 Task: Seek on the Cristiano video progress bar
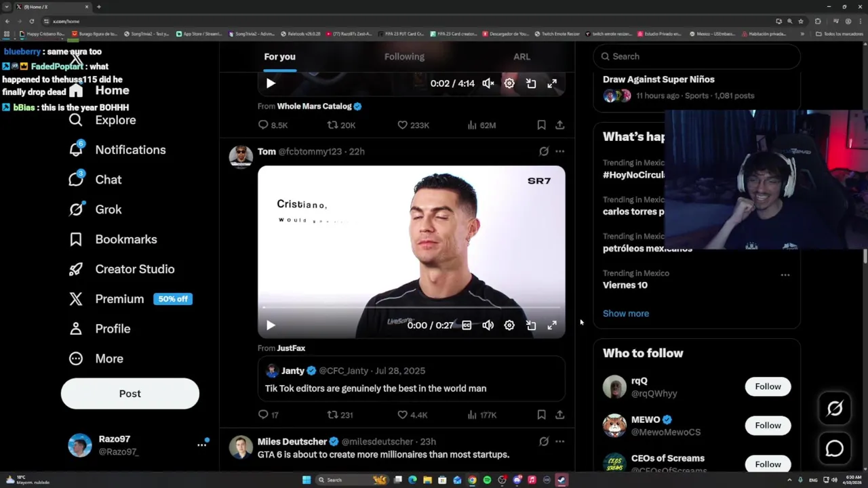tap(411, 308)
